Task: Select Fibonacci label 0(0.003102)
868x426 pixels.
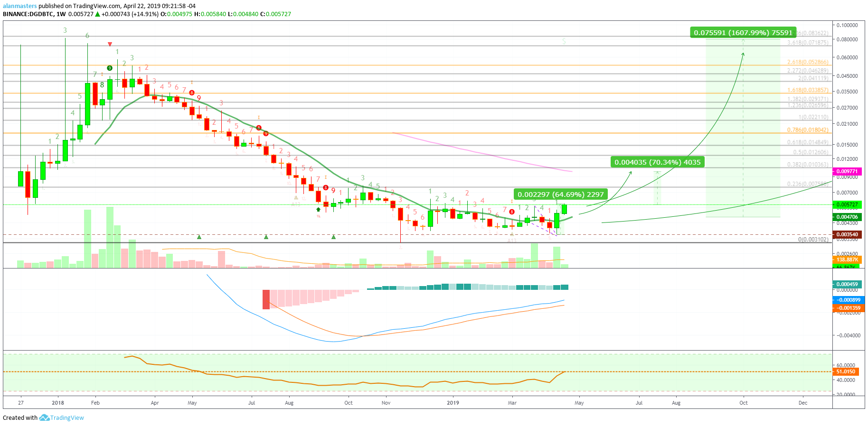Action: (x=813, y=240)
